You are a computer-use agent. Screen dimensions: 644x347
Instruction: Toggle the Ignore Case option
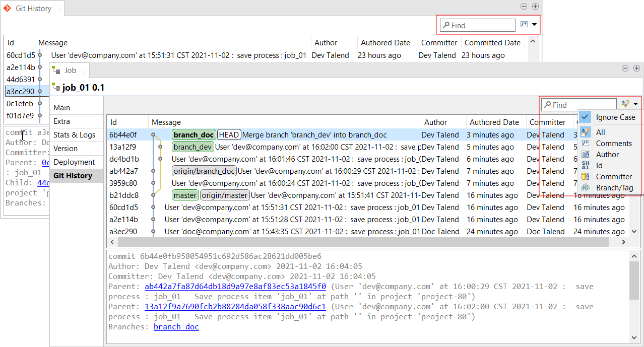click(x=615, y=117)
